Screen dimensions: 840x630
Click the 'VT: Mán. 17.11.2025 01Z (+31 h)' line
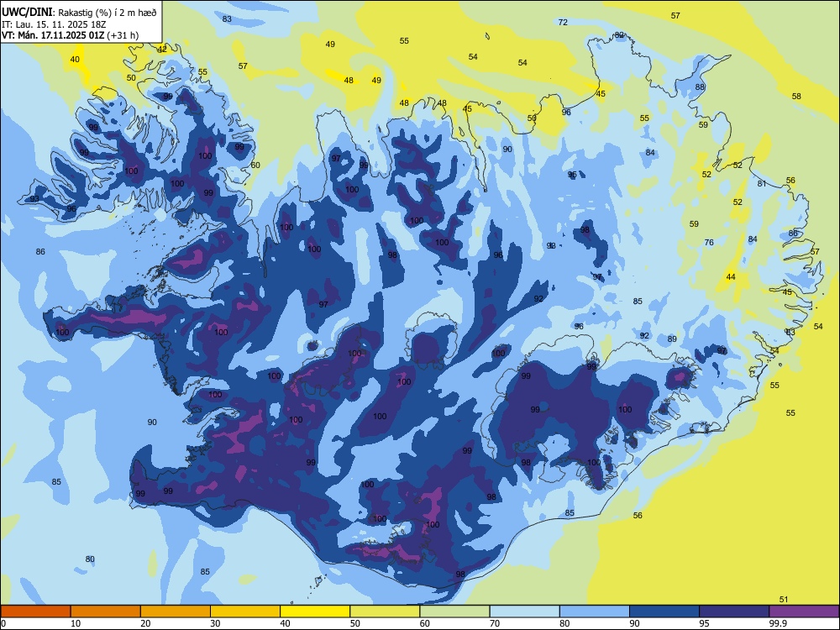pos(71,35)
